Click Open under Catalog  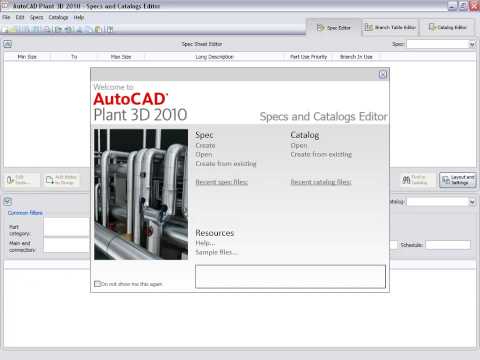click(x=299, y=146)
